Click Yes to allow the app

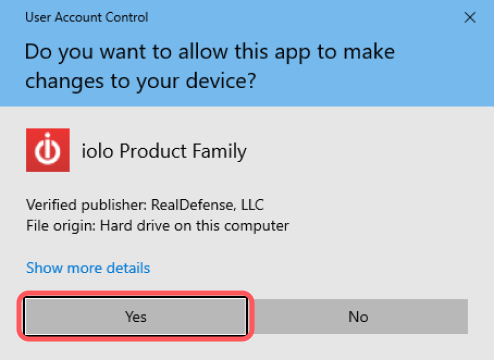pyautogui.click(x=136, y=316)
